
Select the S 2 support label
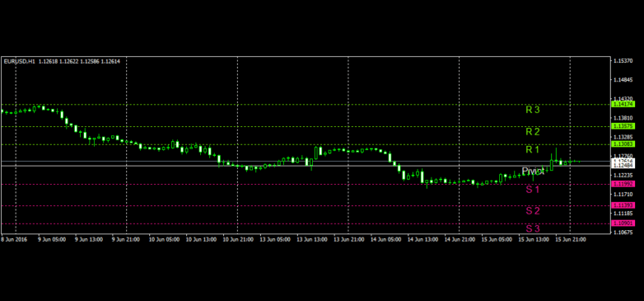coord(533,211)
